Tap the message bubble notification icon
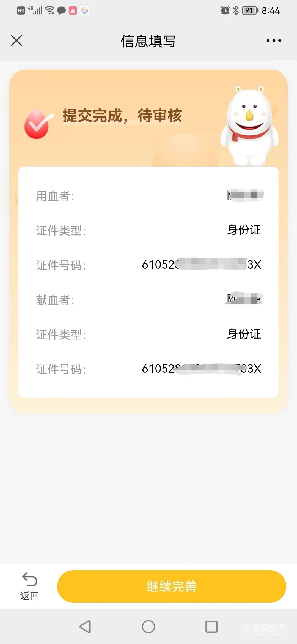The image size is (297, 644). [x=61, y=11]
